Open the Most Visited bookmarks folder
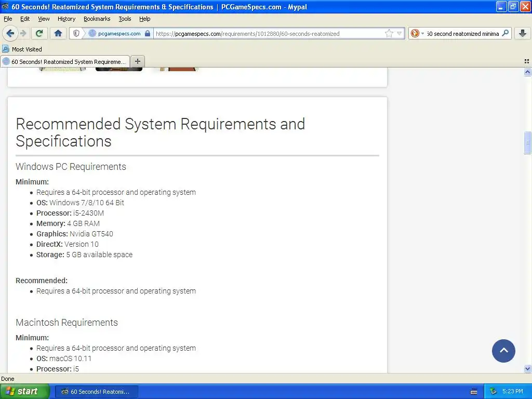532x399 pixels. pyautogui.click(x=22, y=49)
